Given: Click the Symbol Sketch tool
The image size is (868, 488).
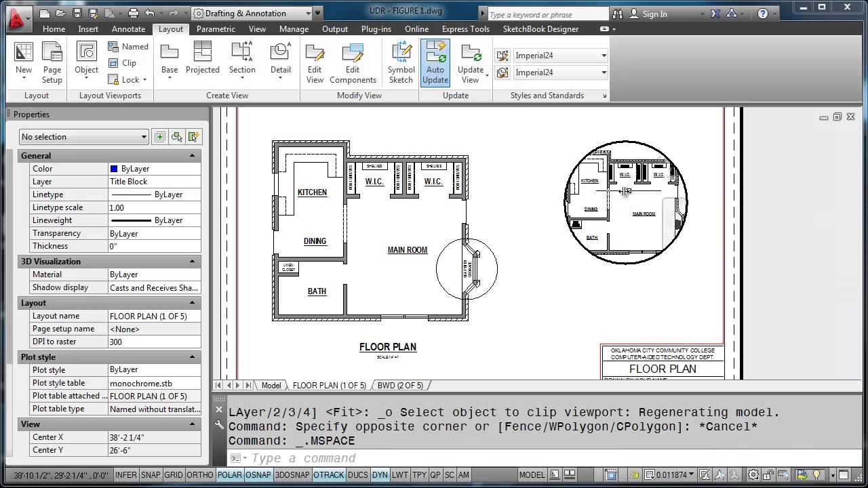Looking at the screenshot, I should (401, 63).
